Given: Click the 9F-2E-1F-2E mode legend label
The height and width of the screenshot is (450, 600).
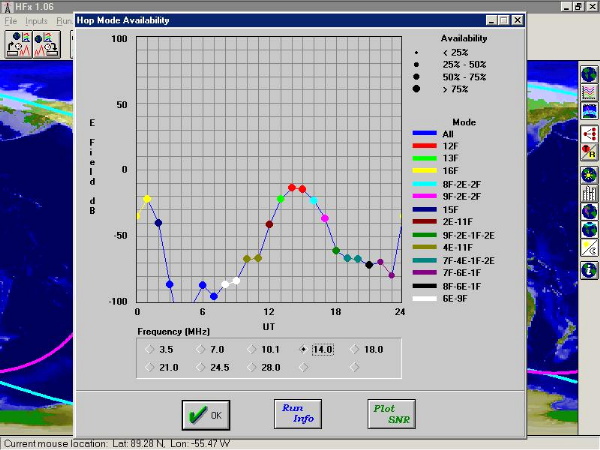Looking at the screenshot, I should point(468,235).
